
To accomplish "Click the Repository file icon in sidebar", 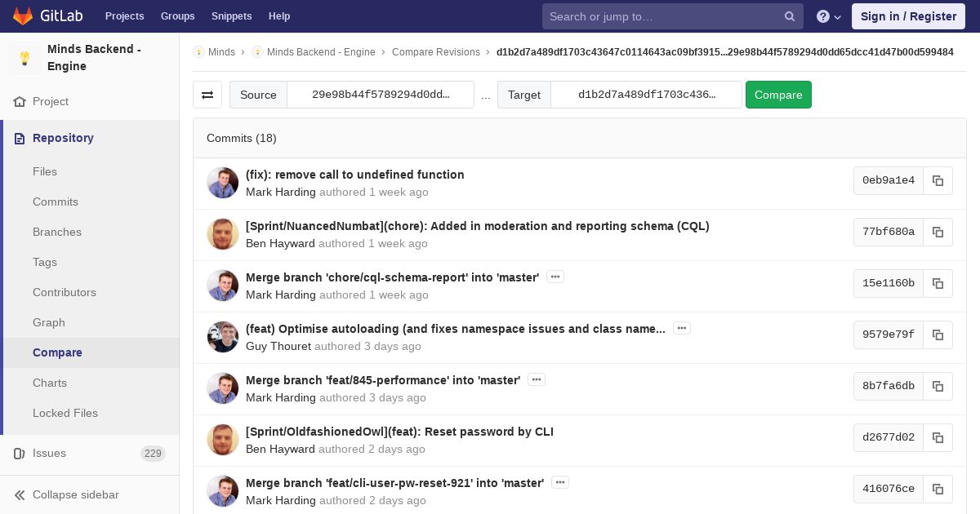I will (x=20, y=139).
